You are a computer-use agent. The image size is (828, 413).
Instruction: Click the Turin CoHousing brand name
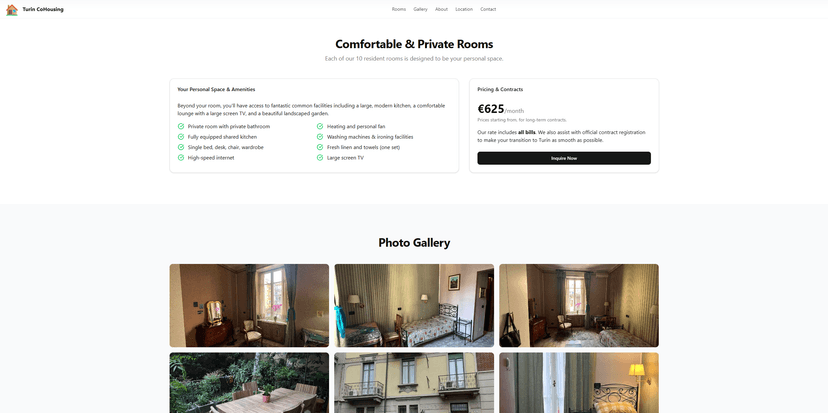[x=43, y=10]
